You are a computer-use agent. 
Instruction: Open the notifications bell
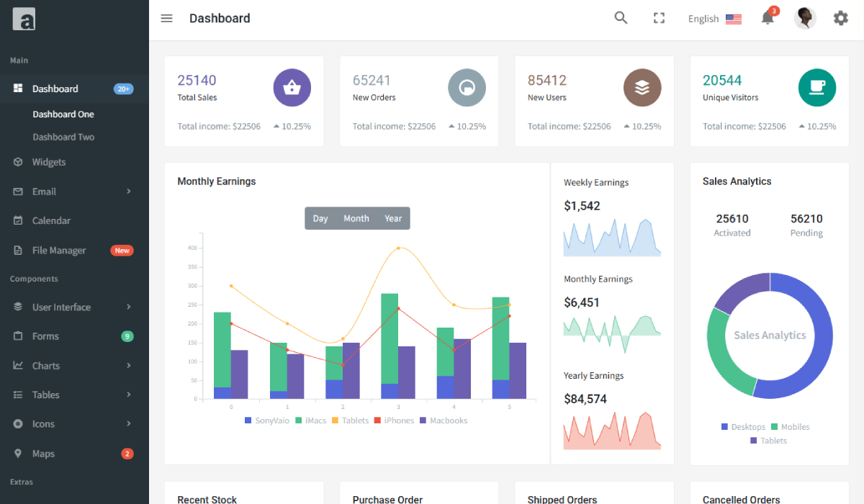pos(768,19)
